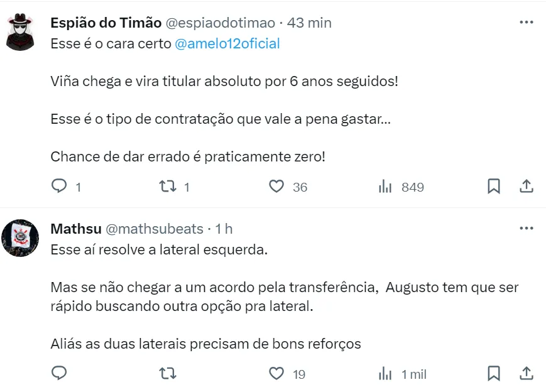The width and height of the screenshot is (546, 392).
Task: Open the @amelo12oficial mention link
Action: (227, 44)
